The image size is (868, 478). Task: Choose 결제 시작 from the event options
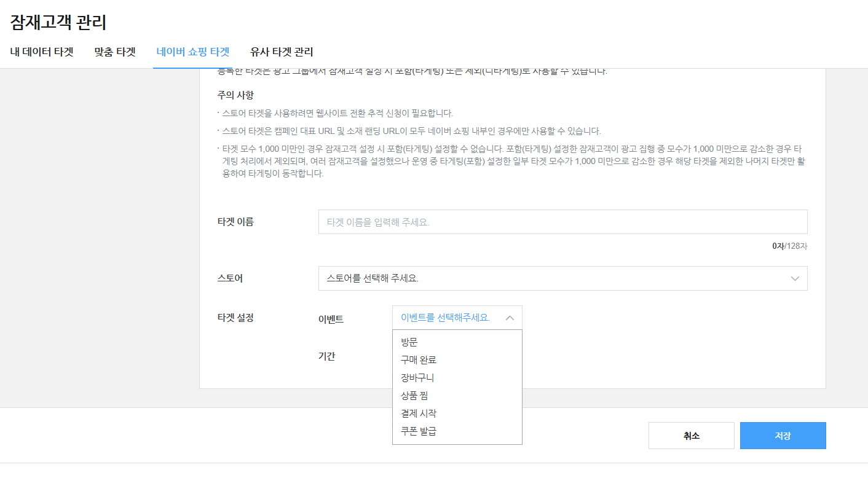pyautogui.click(x=419, y=413)
